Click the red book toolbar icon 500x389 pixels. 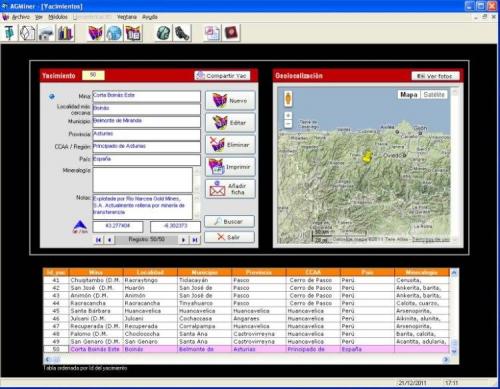pos(232,33)
